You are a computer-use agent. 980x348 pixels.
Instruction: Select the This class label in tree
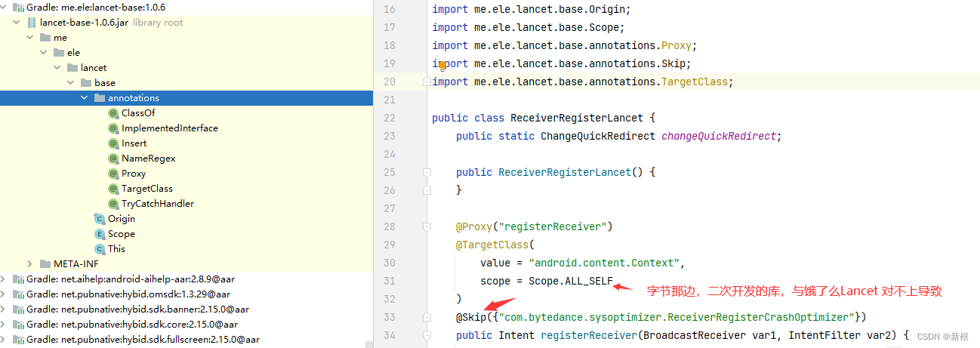tap(117, 249)
